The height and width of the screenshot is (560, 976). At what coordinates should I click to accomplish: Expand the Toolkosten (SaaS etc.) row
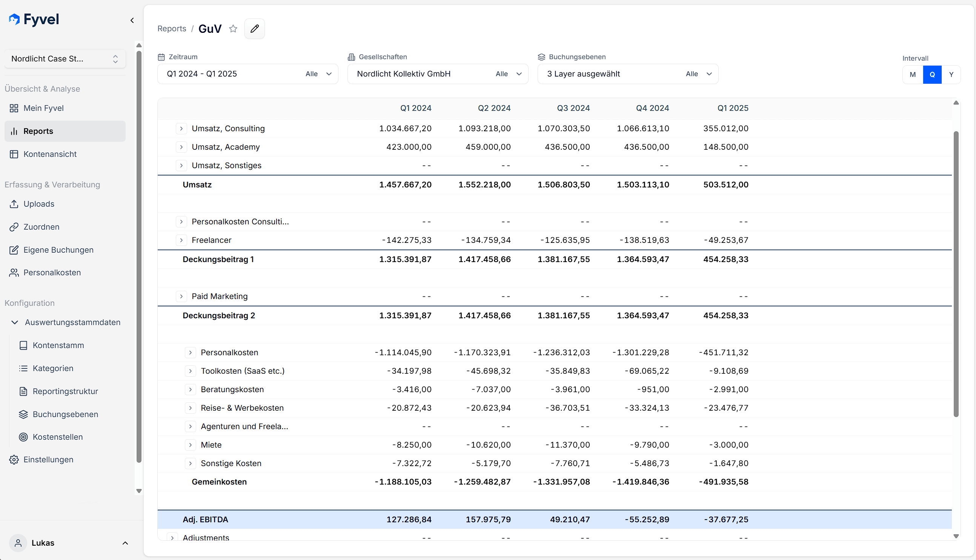click(x=190, y=371)
